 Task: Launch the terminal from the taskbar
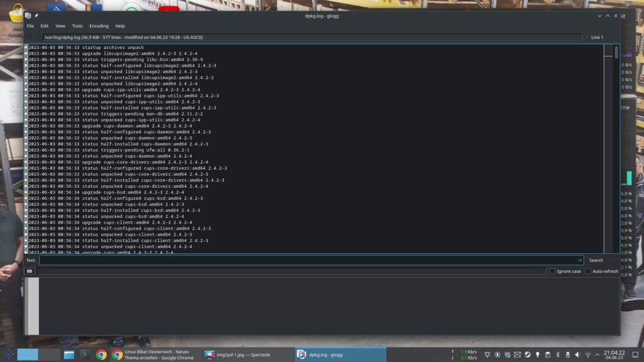tap(85, 354)
